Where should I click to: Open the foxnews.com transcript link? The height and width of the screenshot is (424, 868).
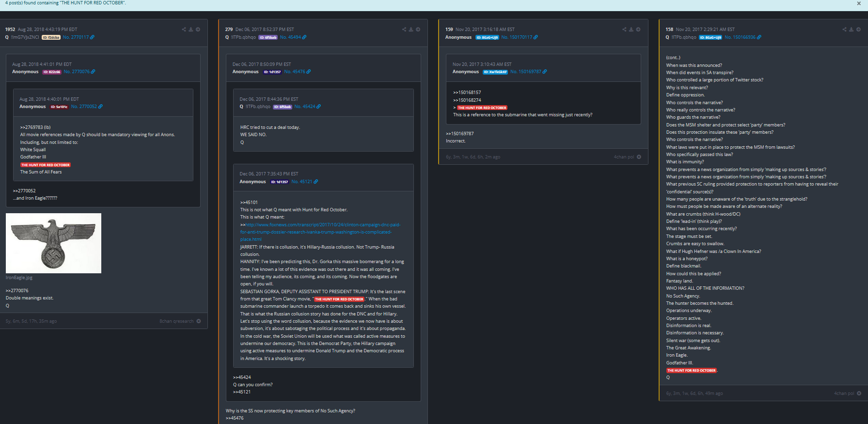point(320,232)
